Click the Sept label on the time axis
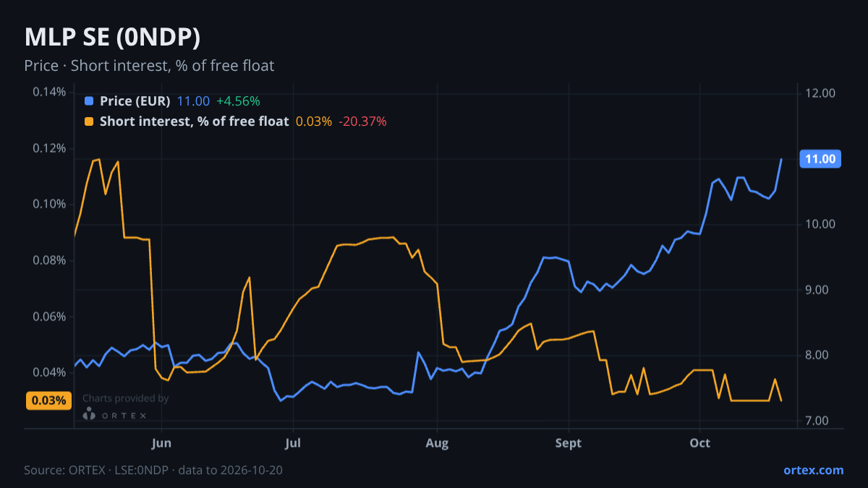Viewport: 868px width, 488px height. point(569,442)
